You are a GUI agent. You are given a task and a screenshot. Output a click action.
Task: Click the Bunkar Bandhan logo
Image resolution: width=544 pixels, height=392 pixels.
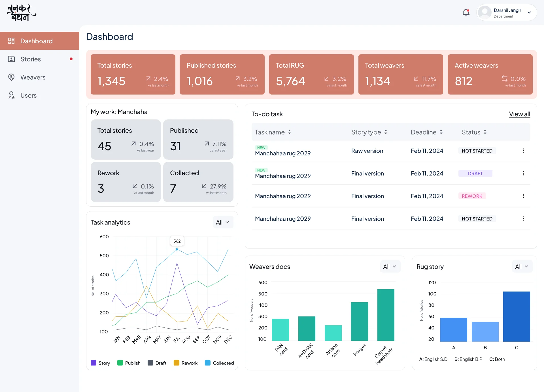(22, 13)
